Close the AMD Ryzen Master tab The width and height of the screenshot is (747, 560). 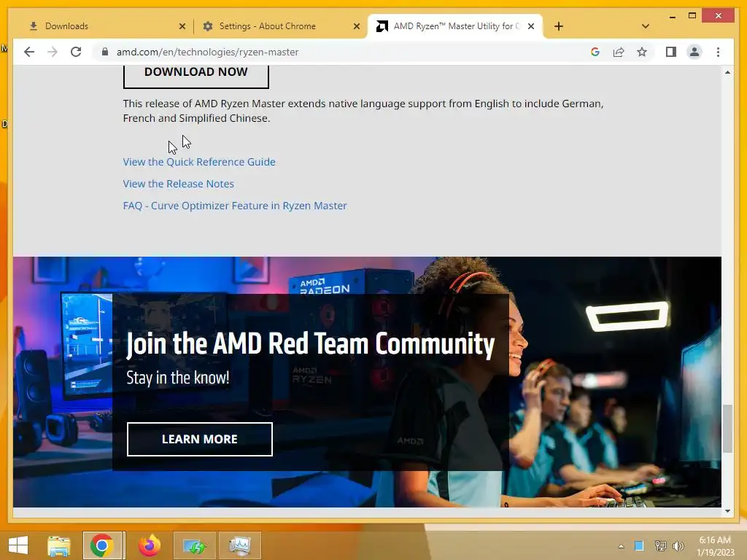tap(531, 26)
